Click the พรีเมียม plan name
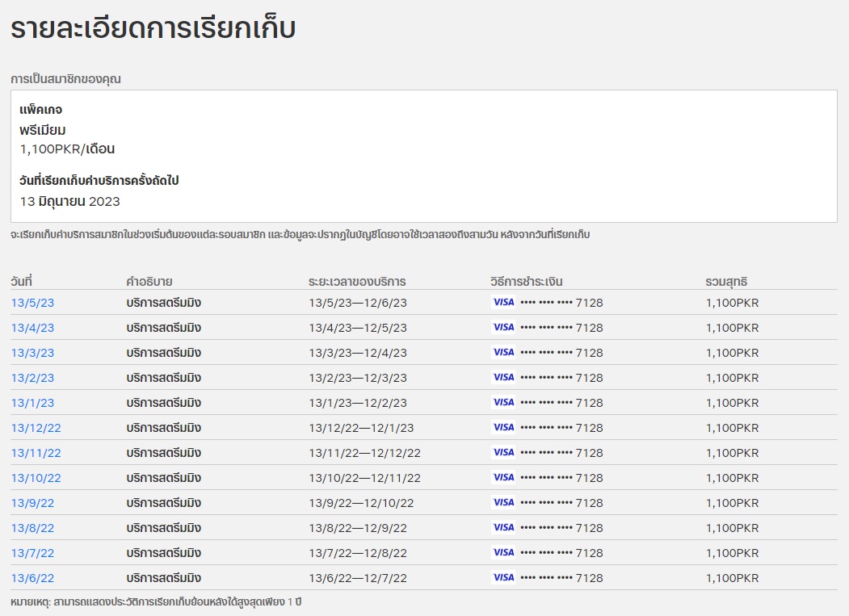This screenshot has width=849, height=616. click(42, 130)
